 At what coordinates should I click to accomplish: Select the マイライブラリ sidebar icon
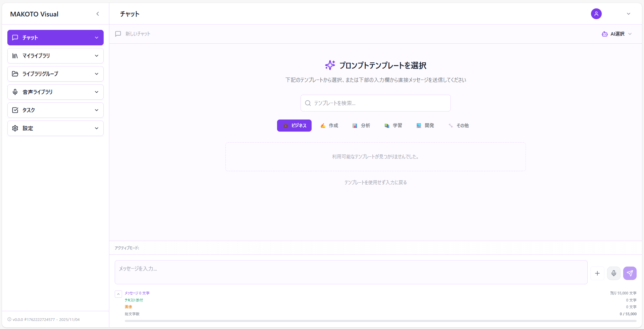coord(15,56)
